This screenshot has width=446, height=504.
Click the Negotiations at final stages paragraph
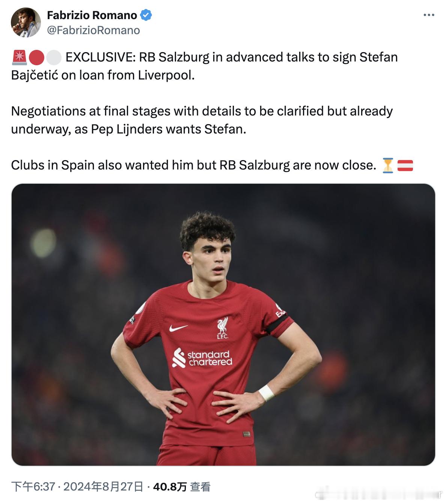point(202,120)
